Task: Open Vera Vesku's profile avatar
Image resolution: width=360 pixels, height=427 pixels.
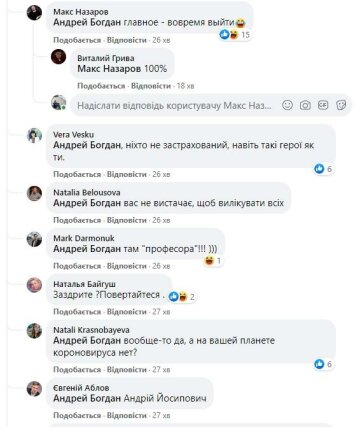Action: [x=34, y=135]
